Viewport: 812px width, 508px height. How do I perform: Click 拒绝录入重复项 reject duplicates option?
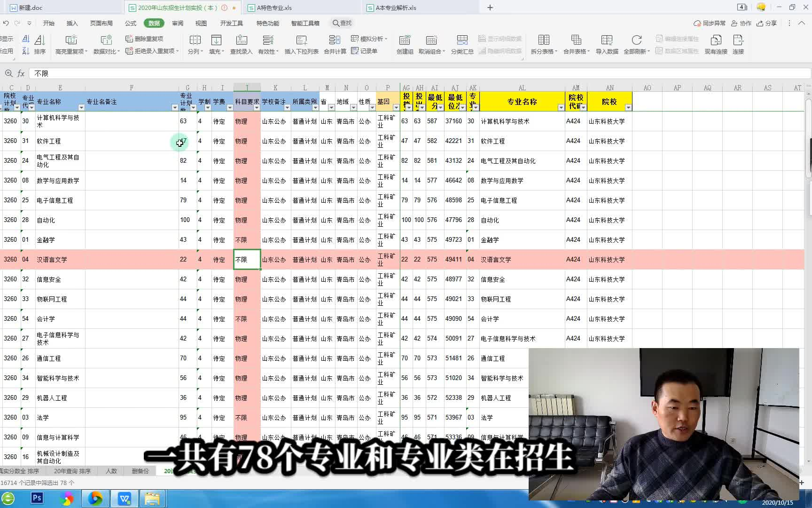pyautogui.click(x=152, y=51)
